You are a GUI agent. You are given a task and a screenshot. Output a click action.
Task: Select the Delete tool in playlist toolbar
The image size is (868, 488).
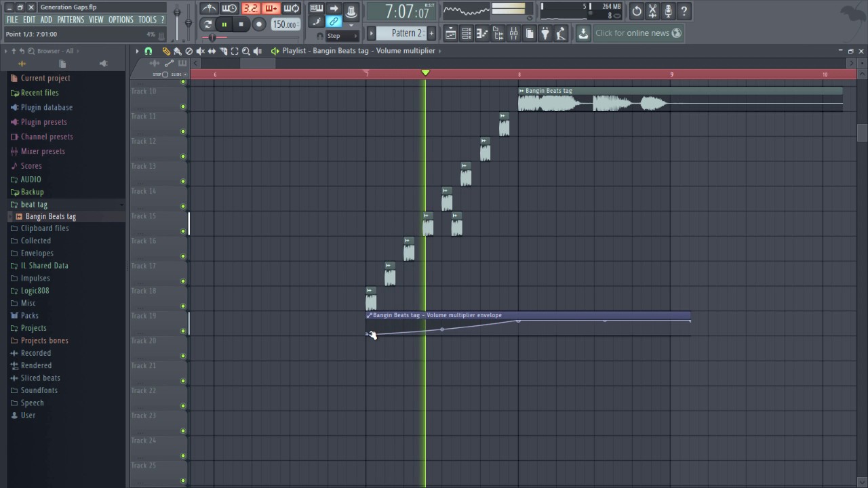tap(189, 51)
